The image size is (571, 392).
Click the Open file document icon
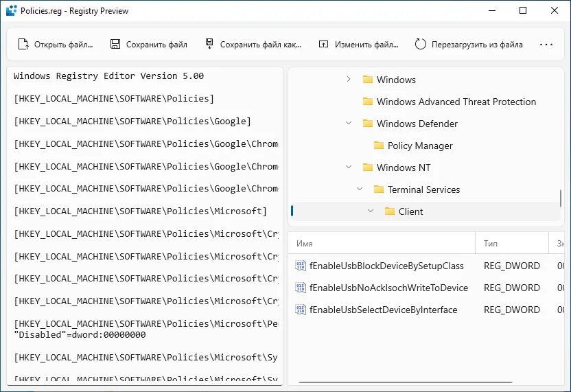click(23, 45)
